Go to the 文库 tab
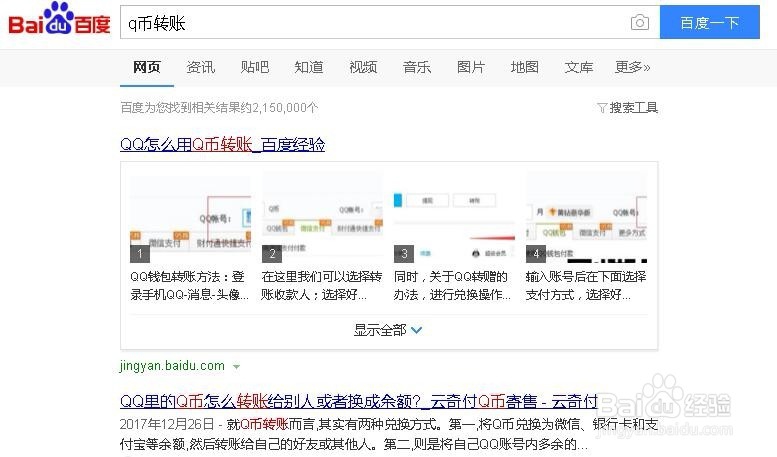 coord(579,67)
